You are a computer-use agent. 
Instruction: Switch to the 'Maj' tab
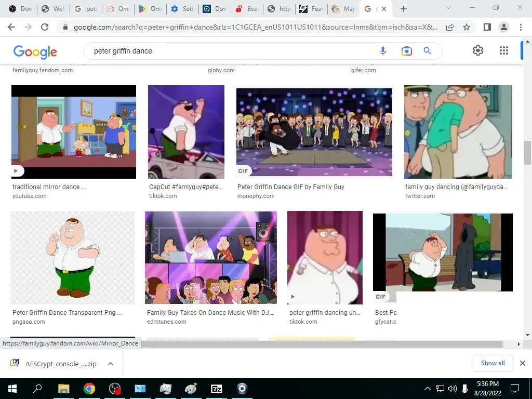(343, 9)
